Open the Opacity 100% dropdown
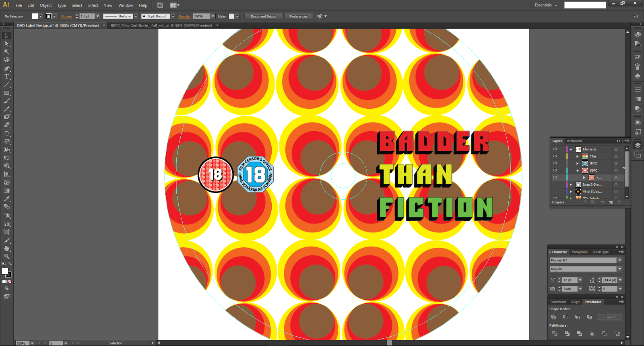 [213, 17]
